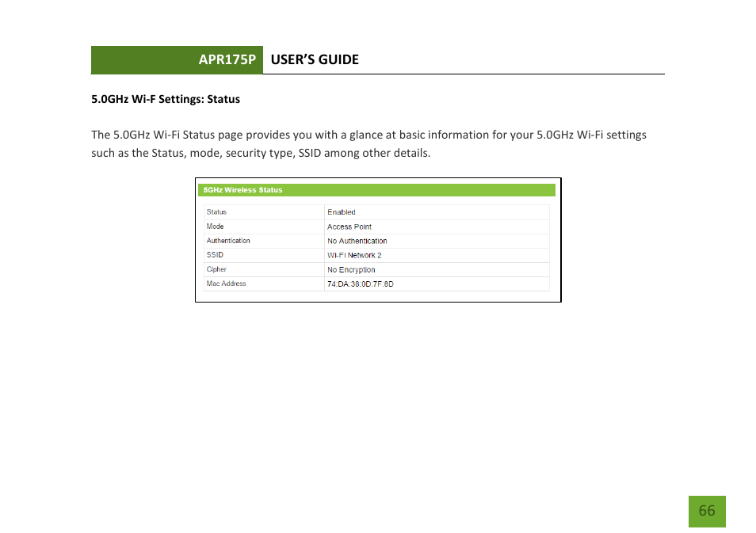
Task: Select the 'No Encryption' value
Action: [x=352, y=270]
